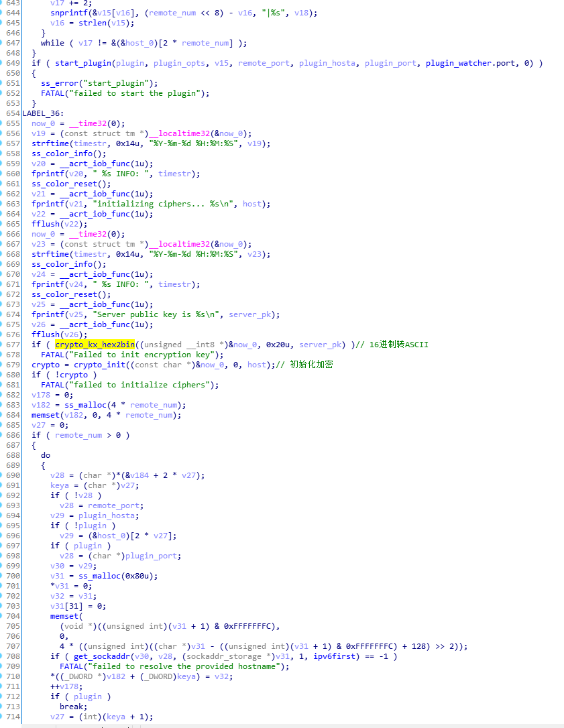Select ss_malloc call on line 683
564x728 pixels.
click(85, 405)
